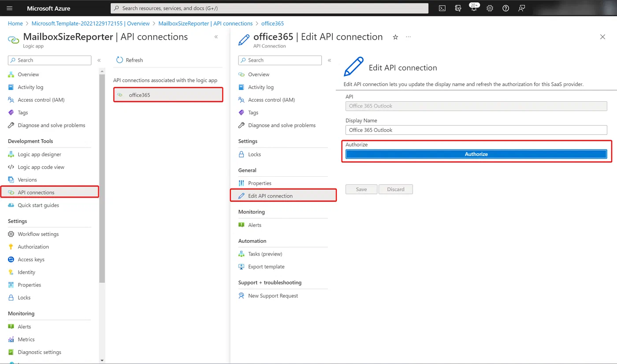The height and width of the screenshot is (364, 617).
Task: Go to Home via breadcrumb
Action: tap(15, 23)
